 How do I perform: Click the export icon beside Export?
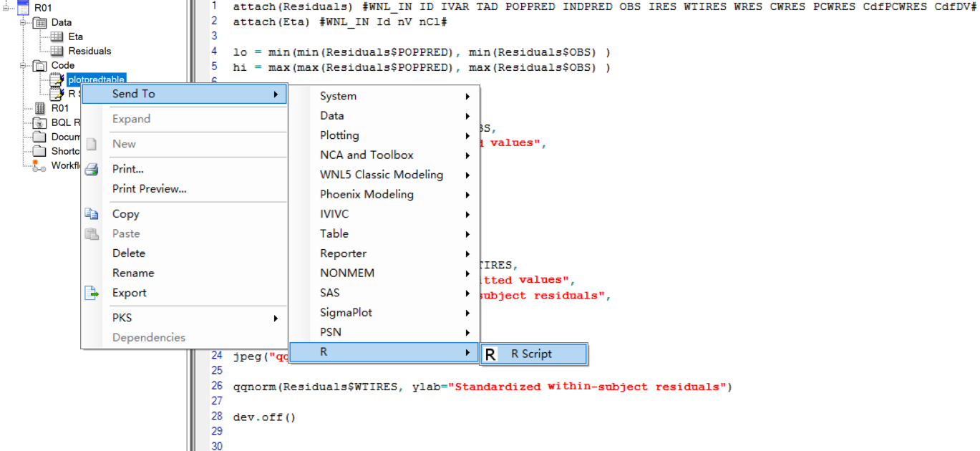point(92,293)
